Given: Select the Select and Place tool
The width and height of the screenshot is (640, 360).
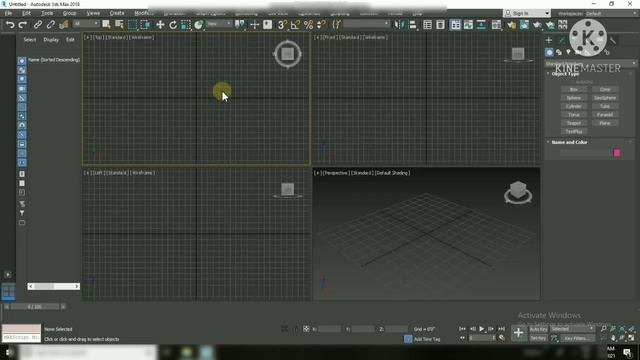Looking at the screenshot, I should 199,25.
